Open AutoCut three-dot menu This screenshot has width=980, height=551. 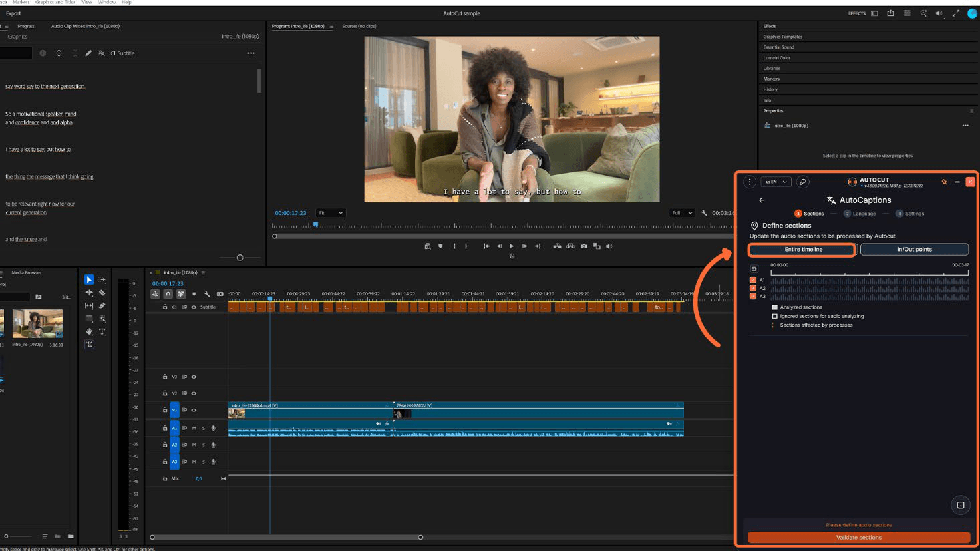coord(750,182)
